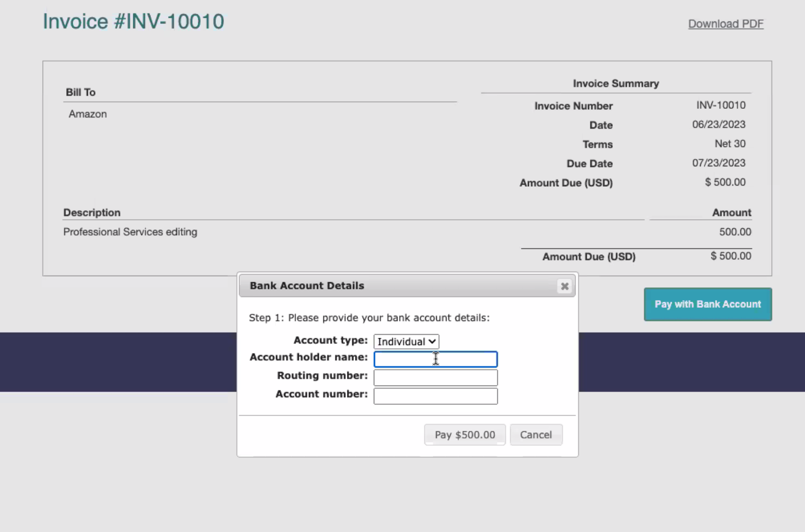The width and height of the screenshot is (805, 532).
Task: Click the Invoice #INV-10010 heading
Action: (133, 21)
